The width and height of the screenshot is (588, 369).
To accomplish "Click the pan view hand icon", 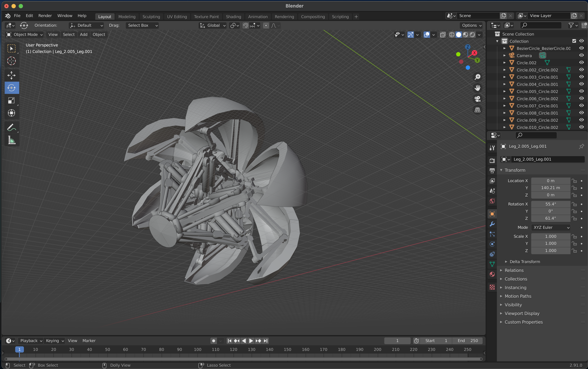I will click(477, 88).
